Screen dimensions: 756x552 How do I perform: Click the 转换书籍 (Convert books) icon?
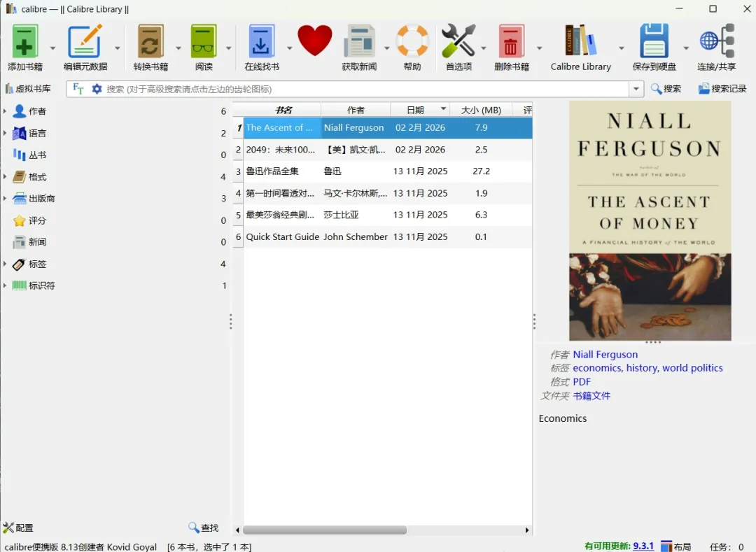(150, 41)
